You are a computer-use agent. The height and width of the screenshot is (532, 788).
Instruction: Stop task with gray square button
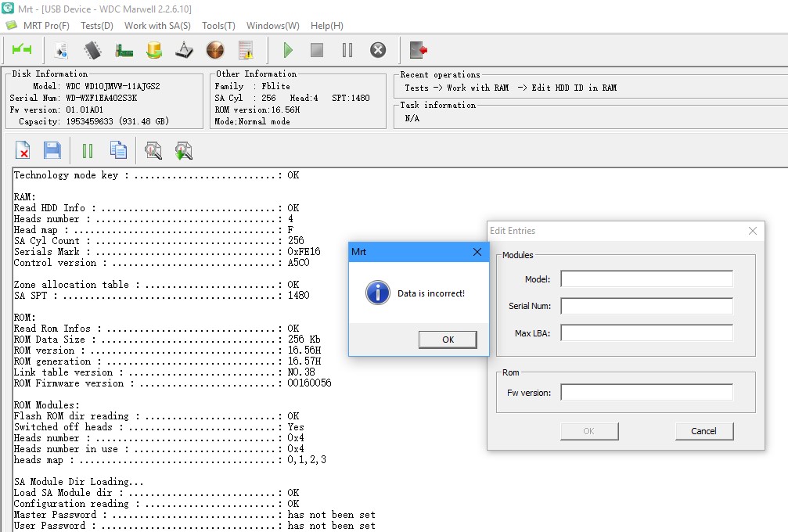[317, 50]
